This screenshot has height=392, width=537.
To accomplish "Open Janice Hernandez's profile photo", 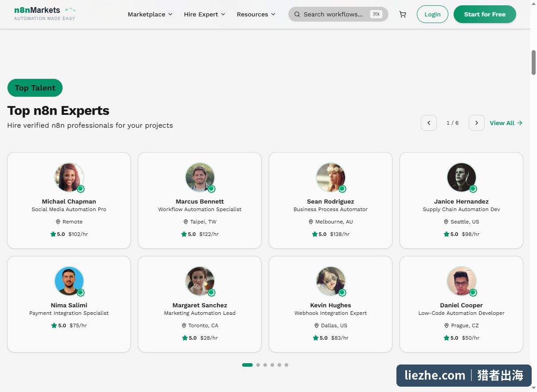I will pyautogui.click(x=462, y=177).
